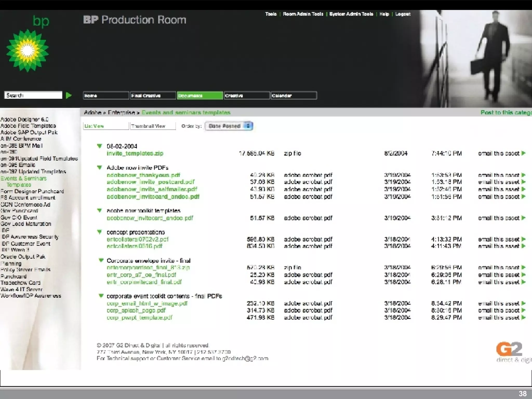
Task: Click the BP sunburst logo
Action: click(x=28, y=51)
